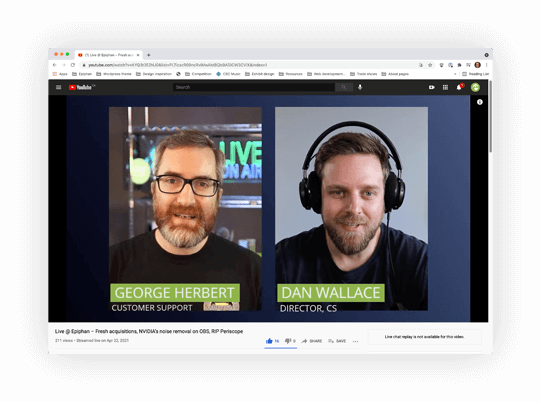This screenshot has width=541, height=402.
Task: Open the shield extension icon
Action: pos(441,65)
